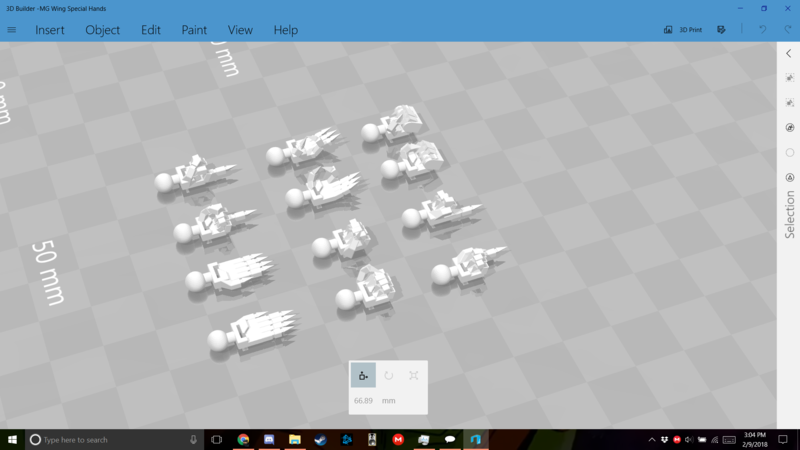Viewport: 800px width, 450px height.
Task: Open the hamburger navigation menu
Action: click(x=12, y=30)
